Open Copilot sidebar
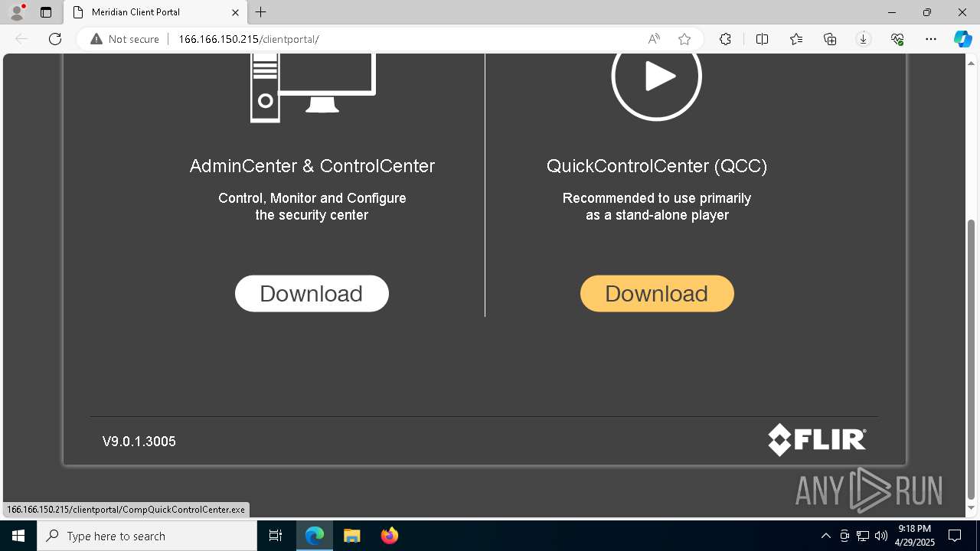The image size is (980, 551). click(x=962, y=39)
